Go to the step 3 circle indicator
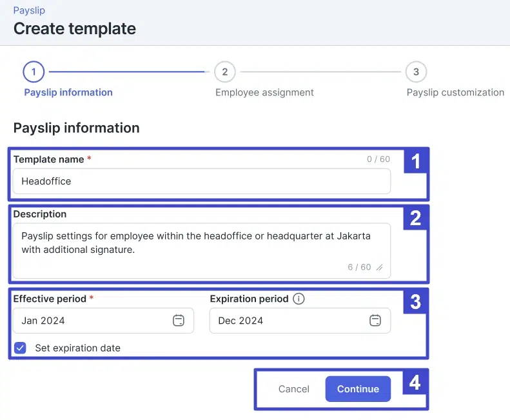The width and height of the screenshot is (510, 420). tap(416, 72)
